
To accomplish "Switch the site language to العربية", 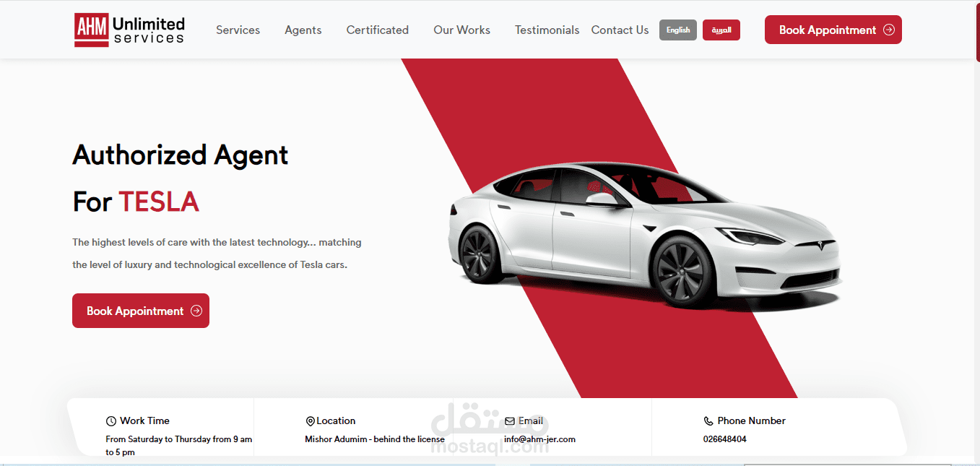I will [721, 30].
